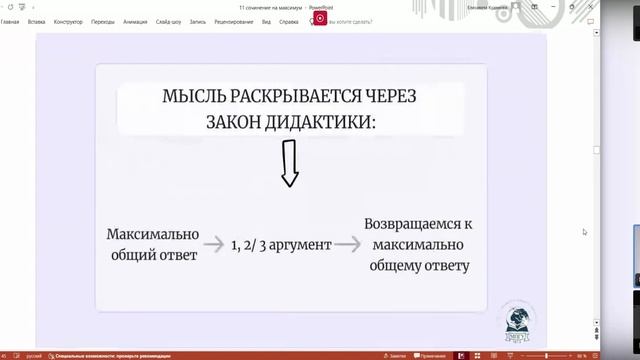Screen dimensions: 640x360
Task: Click the red screen recording button
Action: (x=320, y=18)
